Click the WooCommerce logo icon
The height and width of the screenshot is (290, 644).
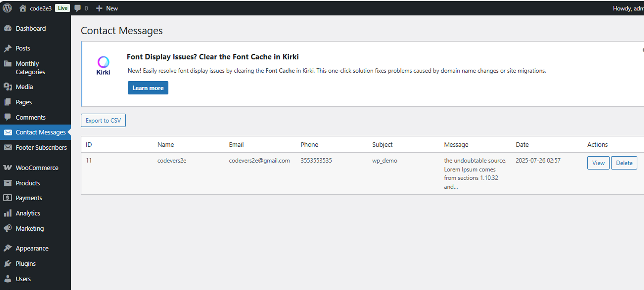[x=8, y=168]
